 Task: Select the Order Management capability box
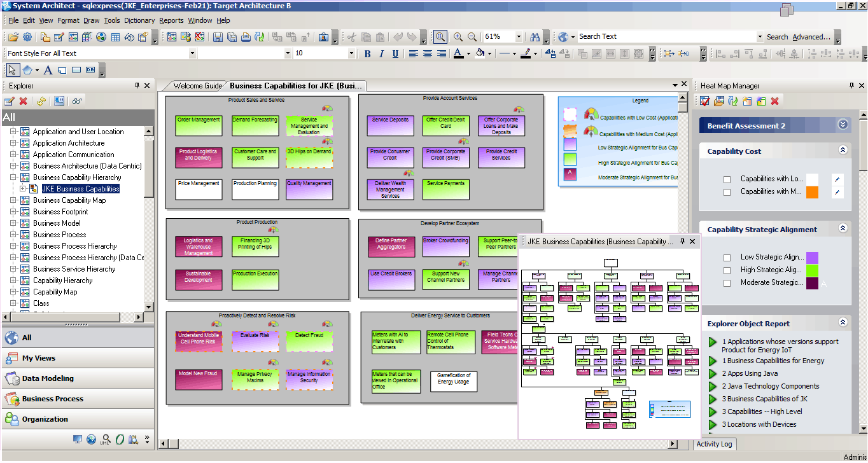tap(199, 125)
